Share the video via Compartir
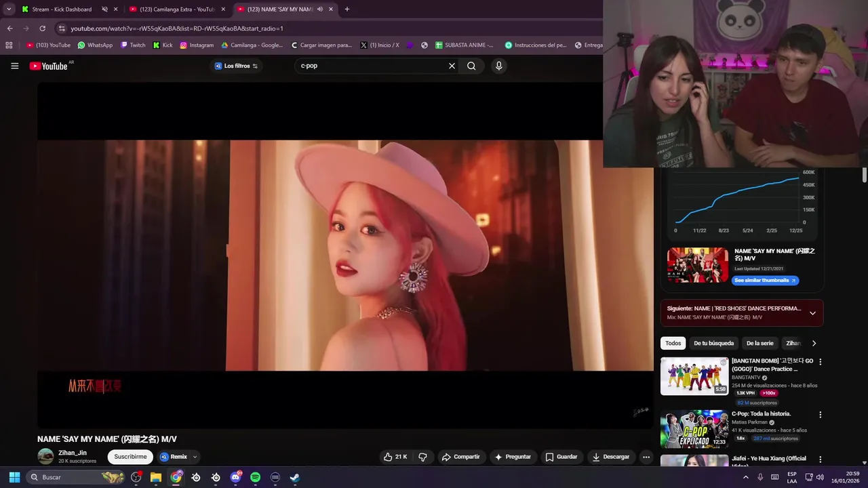The height and width of the screenshot is (488, 868). pyautogui.click(x=460, y=457)
